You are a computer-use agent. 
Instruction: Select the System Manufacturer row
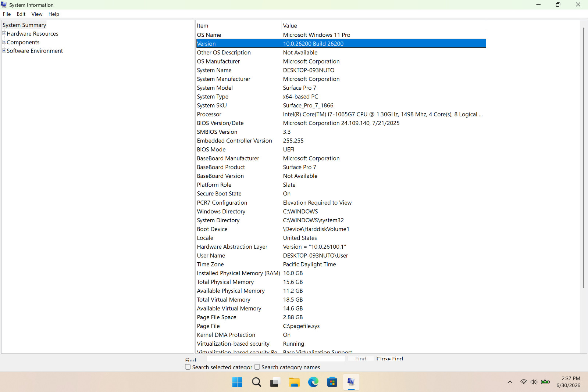[341, 79]
